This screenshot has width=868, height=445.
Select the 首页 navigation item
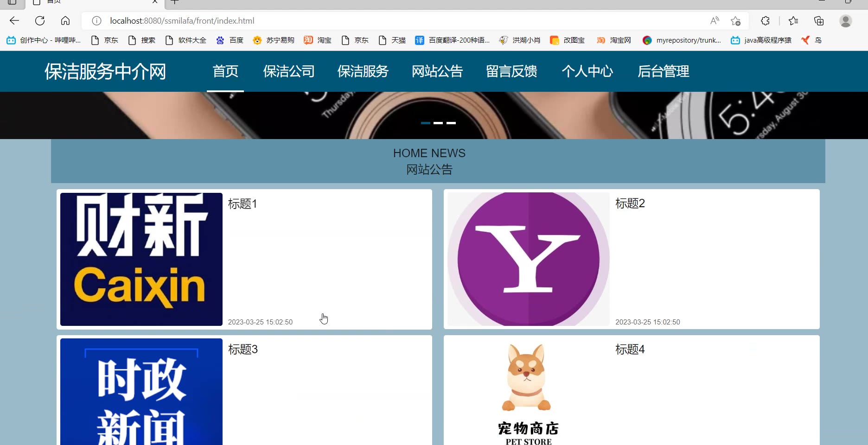point(225,71)
